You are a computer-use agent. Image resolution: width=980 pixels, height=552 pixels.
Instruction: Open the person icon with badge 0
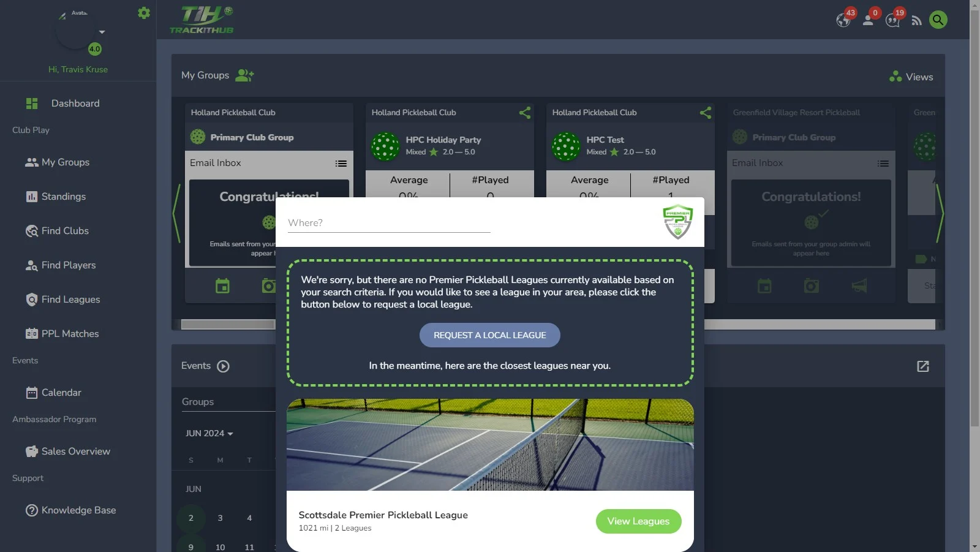coord(868,20)
